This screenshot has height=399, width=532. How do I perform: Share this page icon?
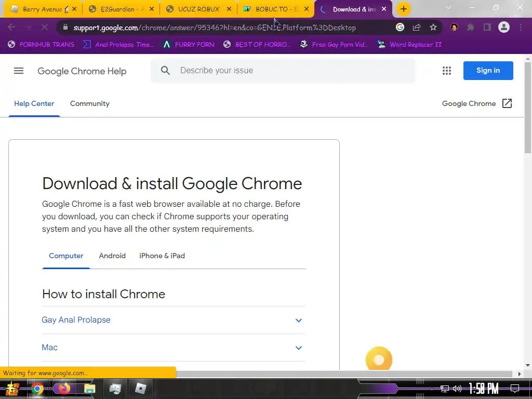tap(417, 28)
